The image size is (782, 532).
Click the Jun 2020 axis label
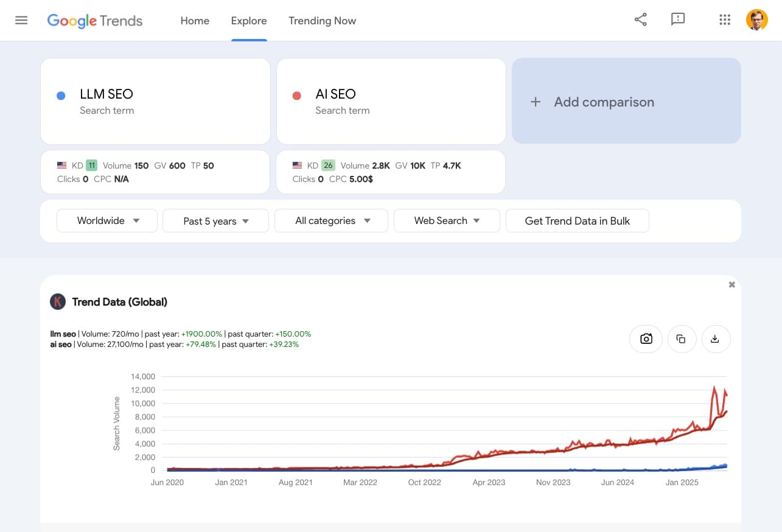pyautogui.click(x=167, y=482)
